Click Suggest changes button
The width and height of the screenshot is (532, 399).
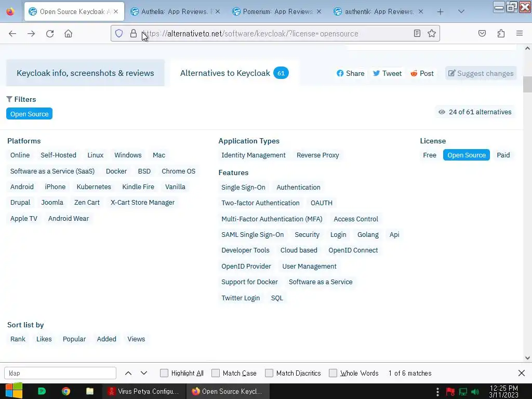pos(481,73)
